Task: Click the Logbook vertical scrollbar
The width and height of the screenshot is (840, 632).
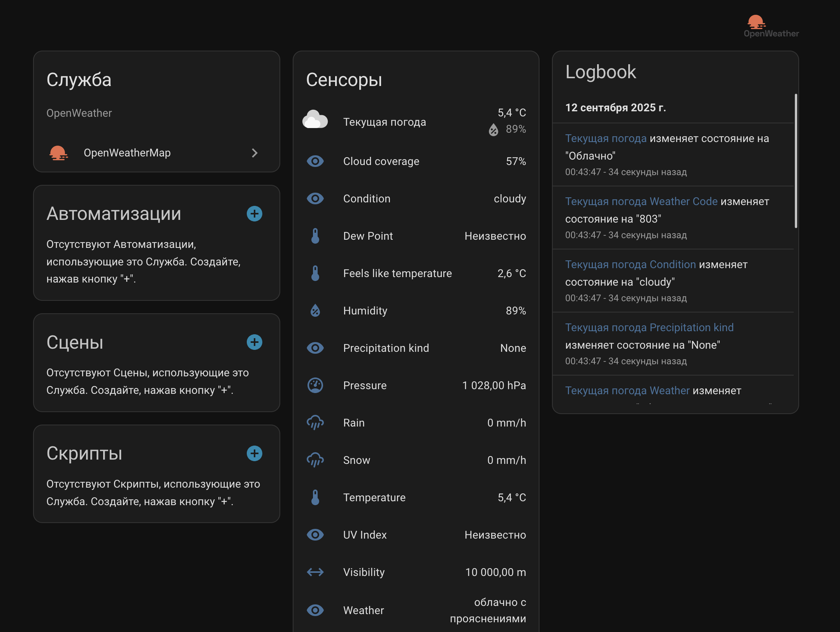Action: click(796, 161)
